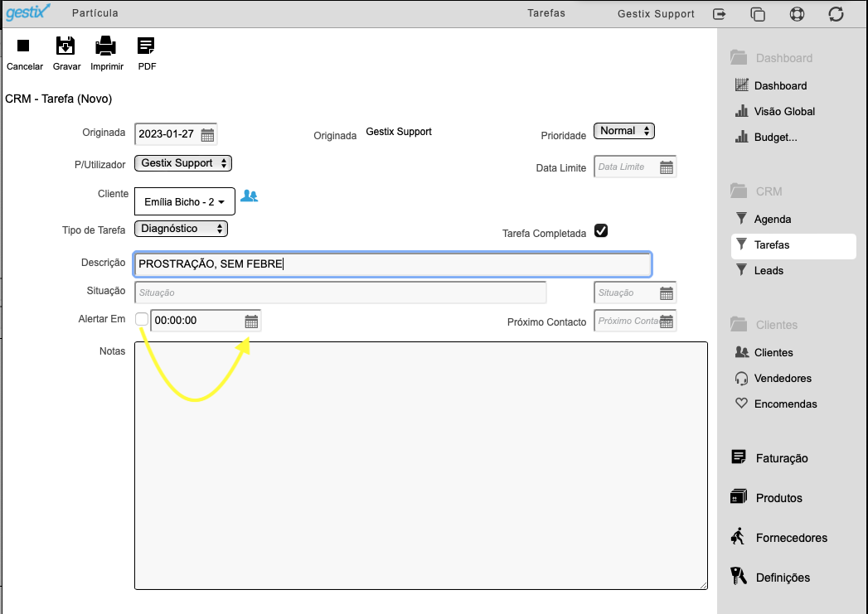Viewport: 868px width, 614px height.
Task: Open Budget... in sidebar
Action: click(765, 137)
